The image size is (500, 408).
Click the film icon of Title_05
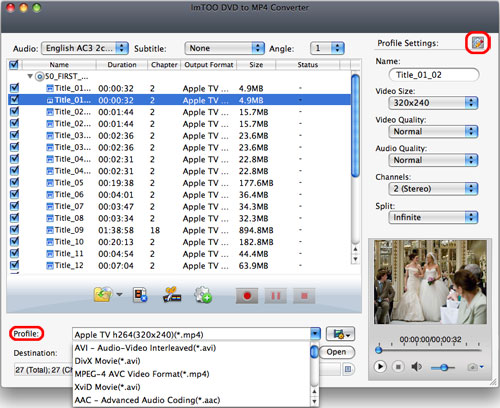[x=50, y=183]
